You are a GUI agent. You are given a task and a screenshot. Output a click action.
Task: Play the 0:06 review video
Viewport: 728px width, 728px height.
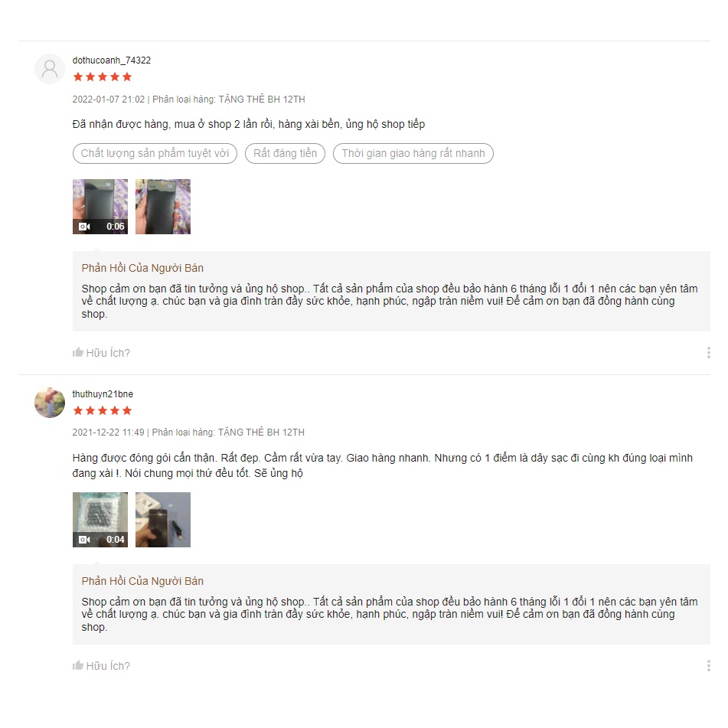pos(100,207)
